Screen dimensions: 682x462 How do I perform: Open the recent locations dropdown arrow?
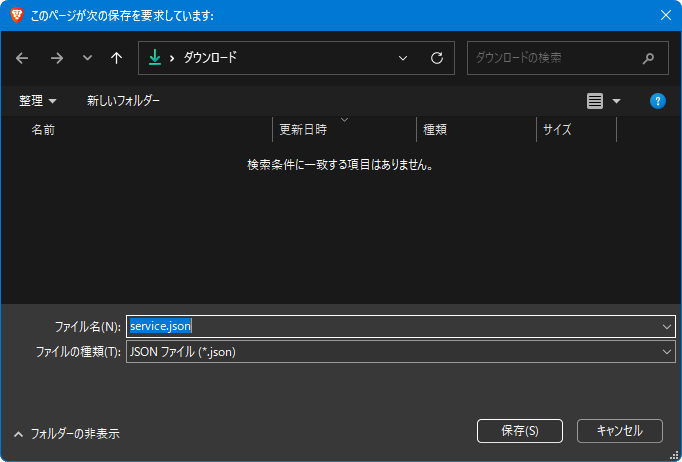(x=87, y=58)
